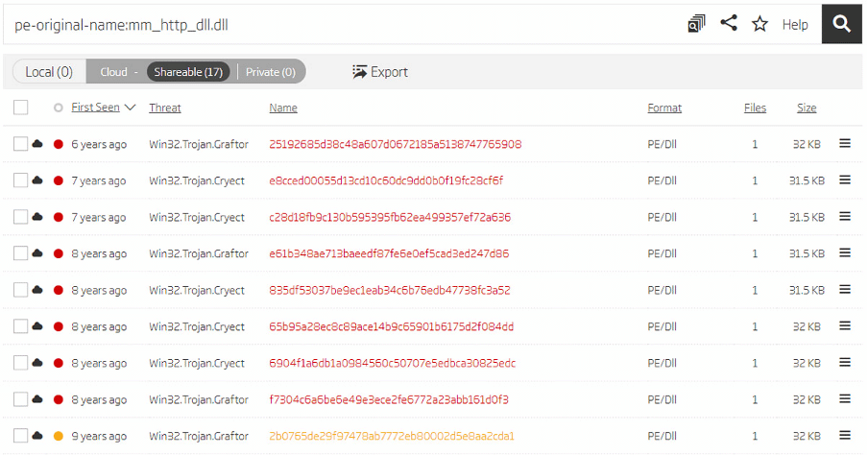Open hamburger menu for 25192685d38c row
The height and width of the screenshot is (455, 868).
point(845,143)
